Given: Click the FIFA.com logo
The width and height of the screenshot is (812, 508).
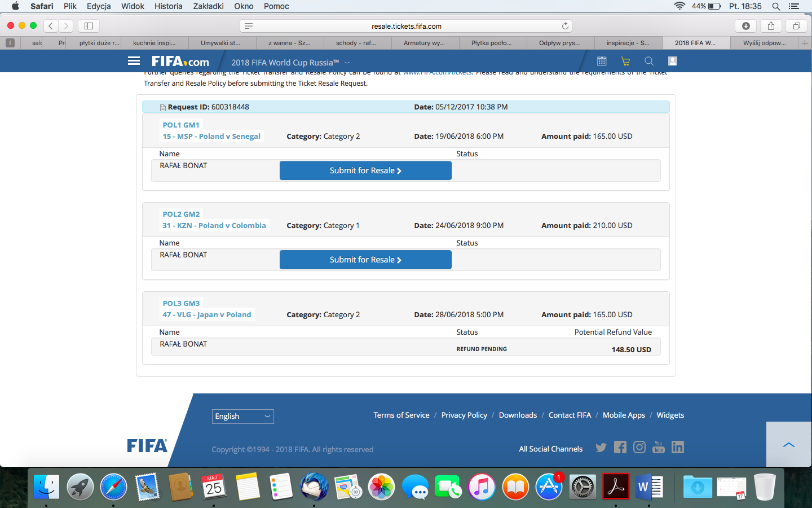Looking at the screenshot, I should [180, 62].
